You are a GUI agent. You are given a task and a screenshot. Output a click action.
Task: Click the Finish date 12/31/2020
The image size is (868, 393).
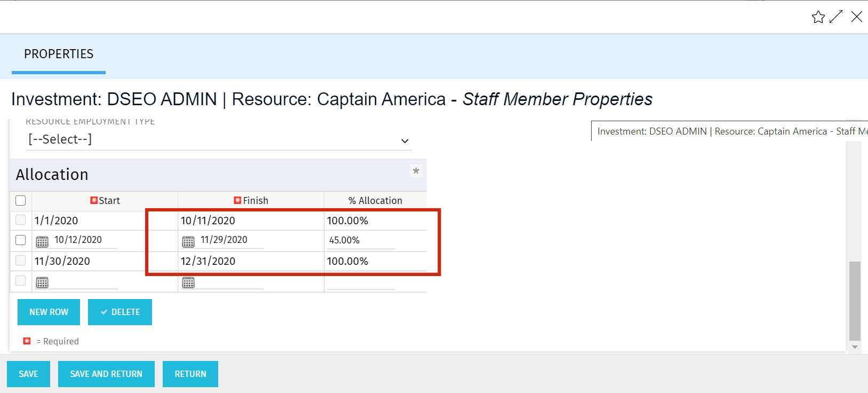tap(208, 261)
